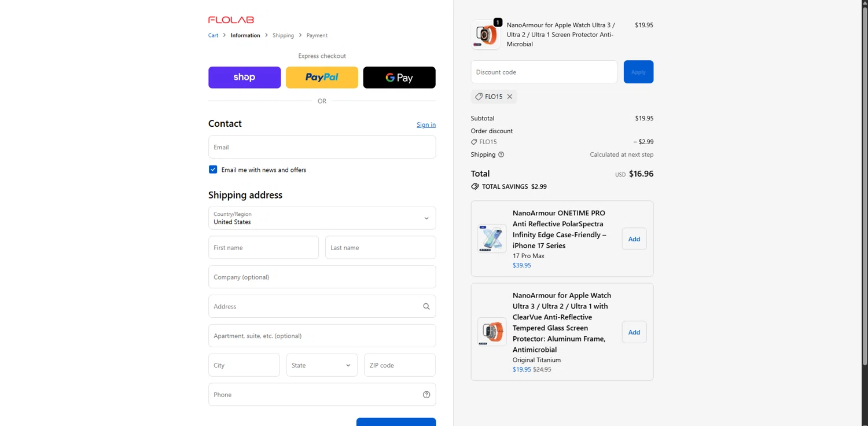868x426 pixels.
Task: Click the $39.95 price text
Action: coord(522,265)
